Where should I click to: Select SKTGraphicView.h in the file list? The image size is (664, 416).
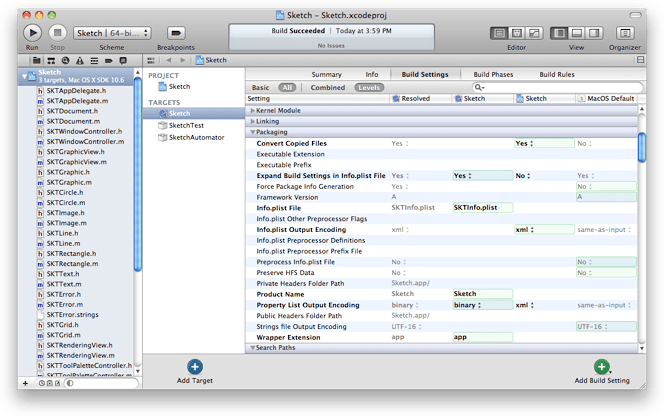click(75, 152)
